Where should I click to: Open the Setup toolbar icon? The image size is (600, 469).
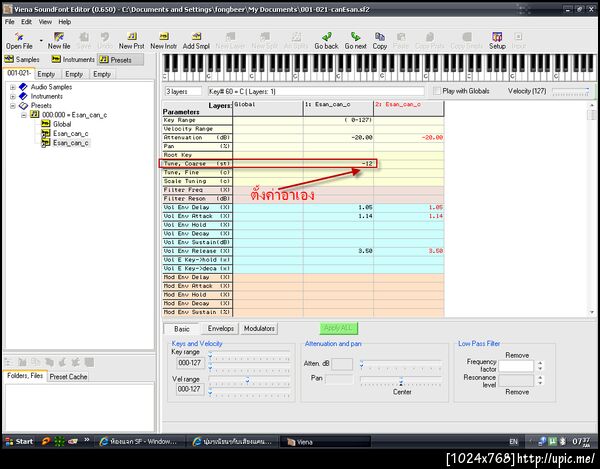pos(497,41)
